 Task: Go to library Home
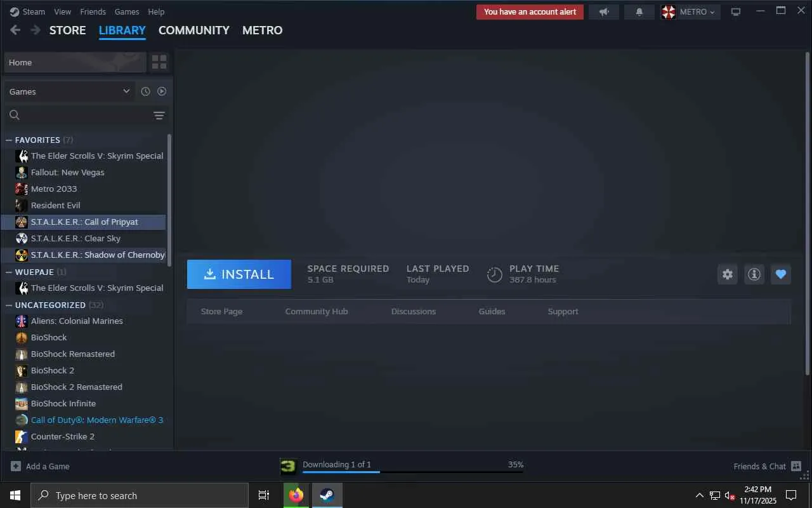[75, 62]
